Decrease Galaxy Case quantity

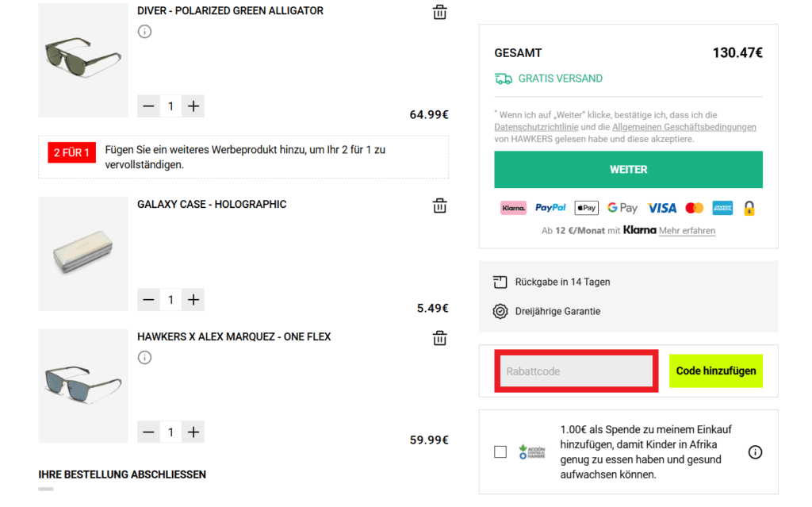click(148, 299)
